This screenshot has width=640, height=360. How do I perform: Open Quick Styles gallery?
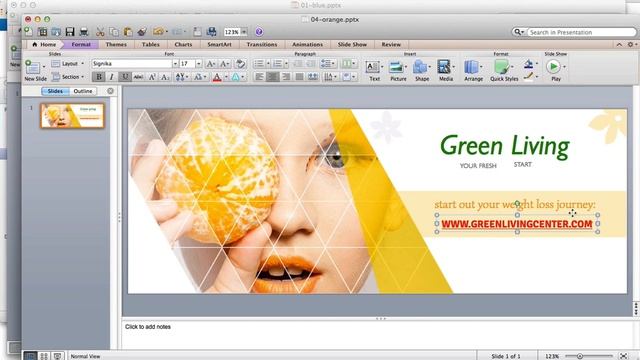pyautogui.click(x=504, y=70)
